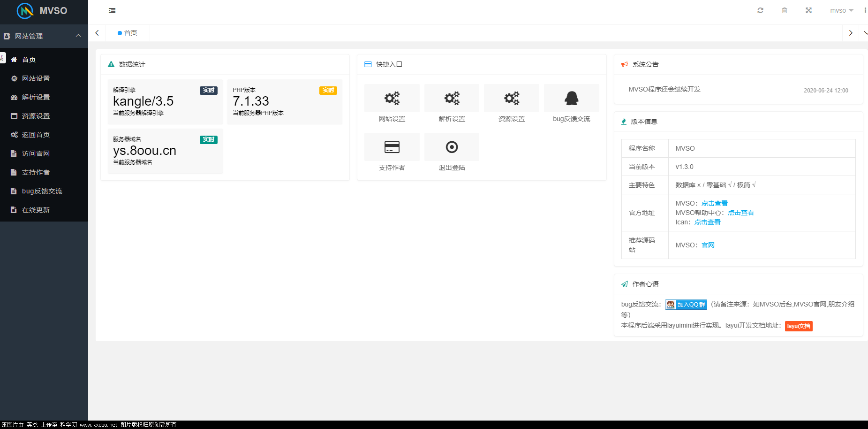Click the kangle/3.5 engine value

[x=143, y=101]
